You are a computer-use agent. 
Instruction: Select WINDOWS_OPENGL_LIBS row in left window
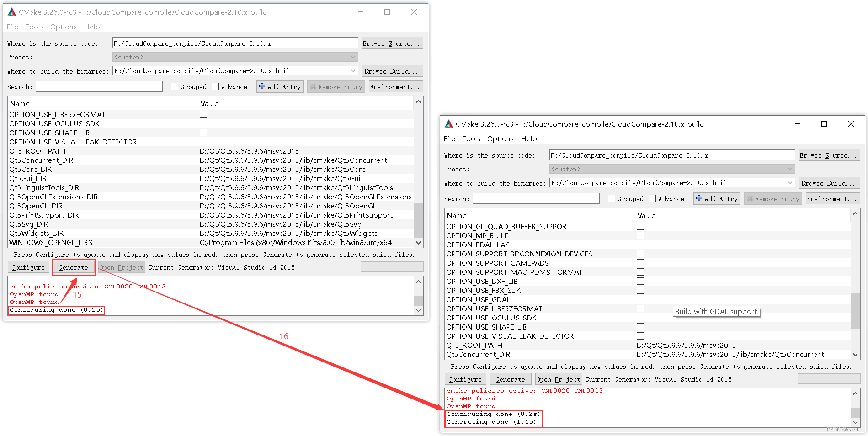[211, 242]
